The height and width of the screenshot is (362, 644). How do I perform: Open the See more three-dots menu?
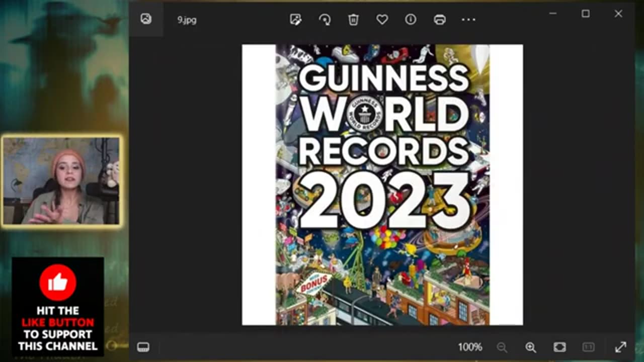tap(468, 20)
